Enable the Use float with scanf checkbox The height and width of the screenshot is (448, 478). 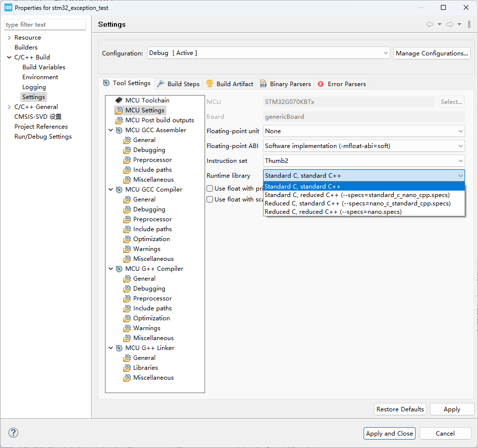[210, 199]
